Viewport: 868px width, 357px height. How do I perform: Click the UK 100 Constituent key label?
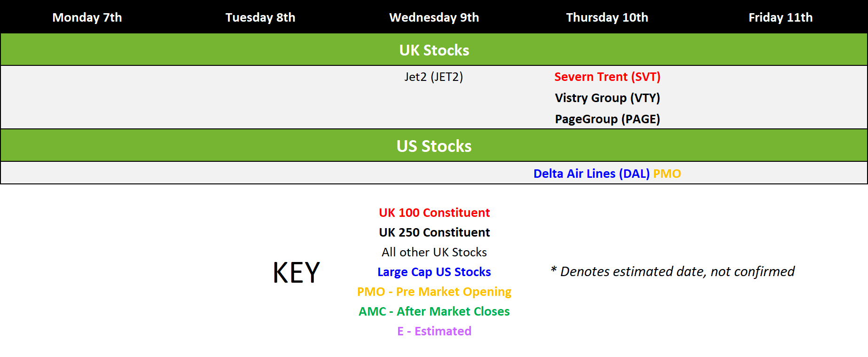point(434,213)
